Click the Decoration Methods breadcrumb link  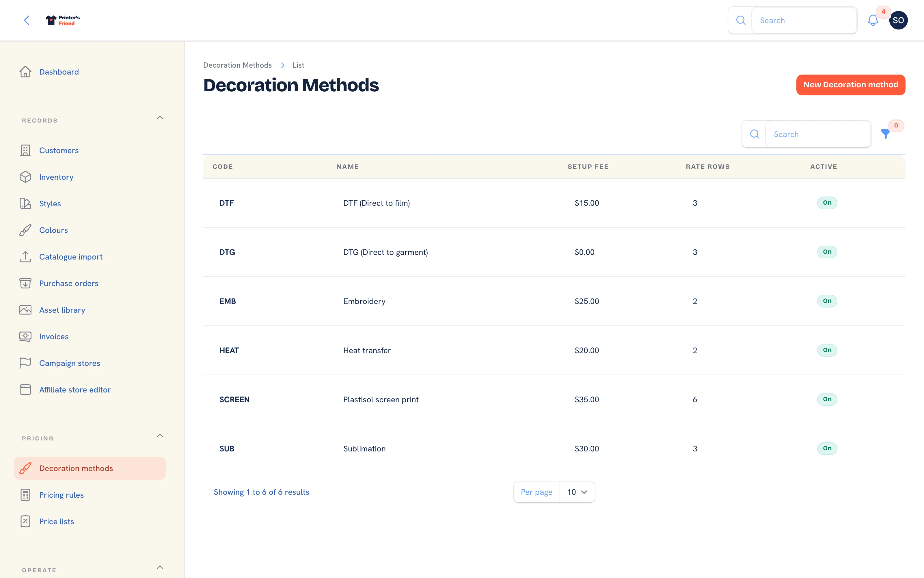pos(237,65)
